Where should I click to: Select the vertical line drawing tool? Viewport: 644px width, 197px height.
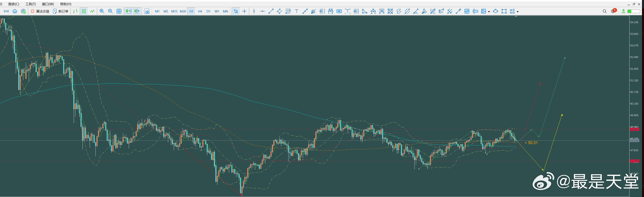[x=254, y=11]
